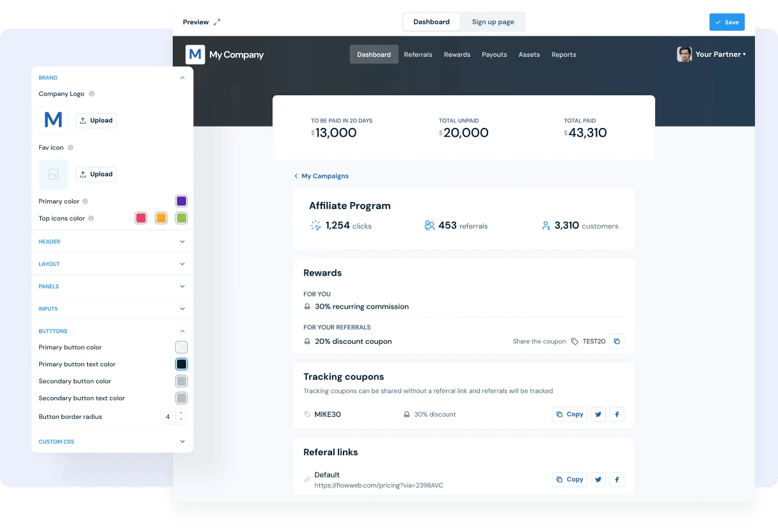Click the customers person icon
778x532 pixels.
(546, 226)
